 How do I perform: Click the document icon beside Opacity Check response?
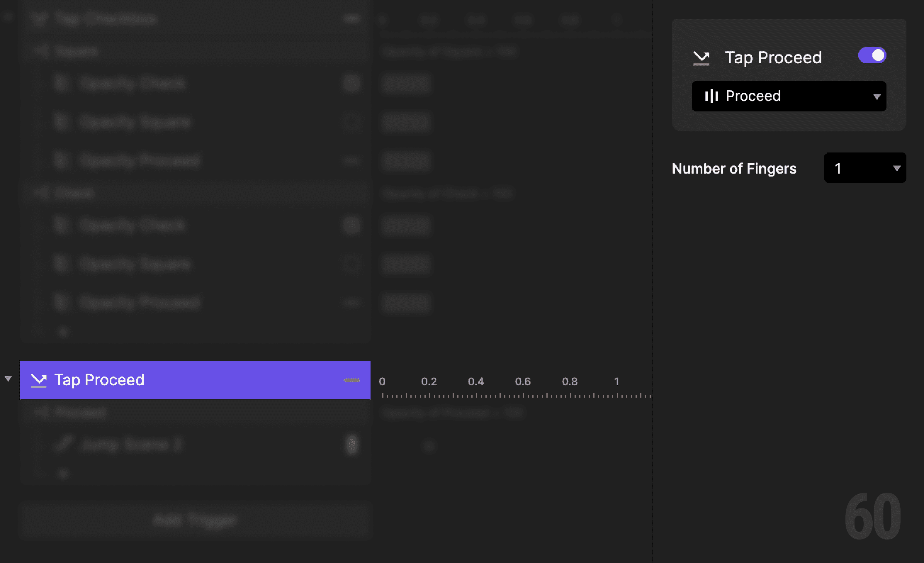coord(61,83)
